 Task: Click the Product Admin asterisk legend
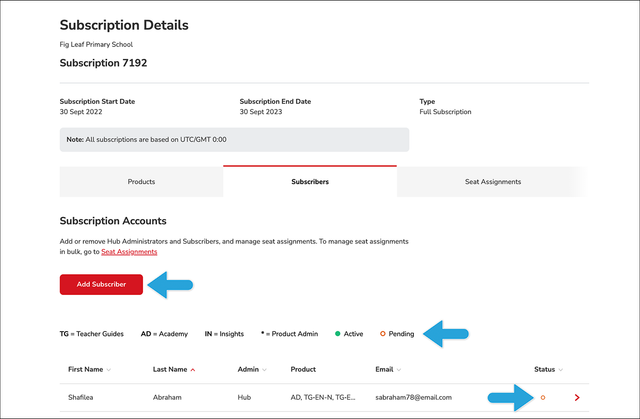[x=289, y=334]
